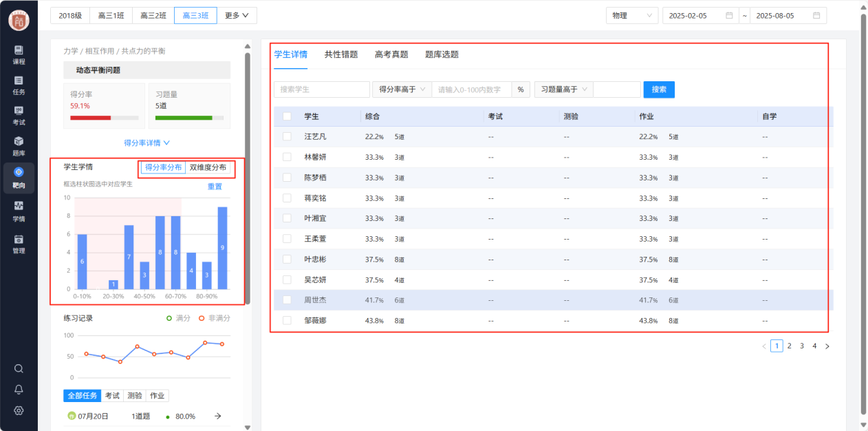Viewport: 868px width, 431px height.
Task: Select the 靶向 sidebar icon
Action: (x=19, y=178)
